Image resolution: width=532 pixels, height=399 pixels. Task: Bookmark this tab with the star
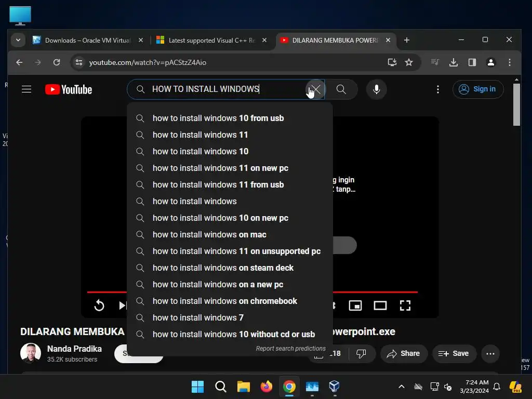coord(409,62)
